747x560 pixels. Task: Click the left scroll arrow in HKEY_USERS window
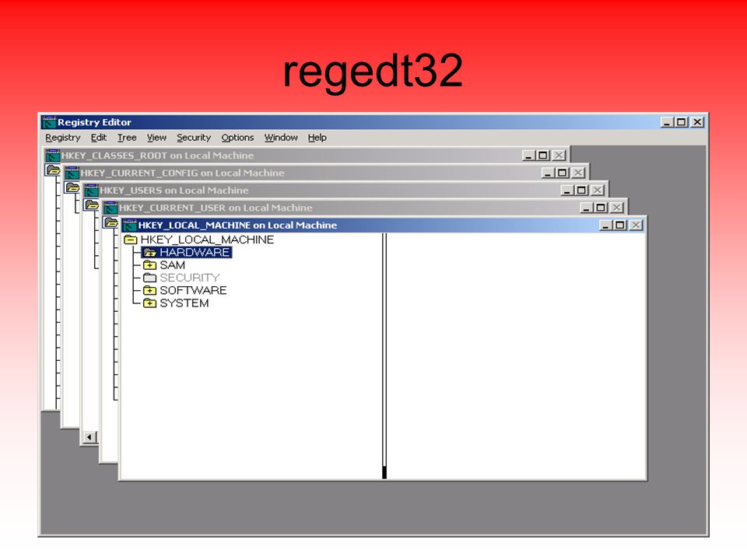[x=89, y=436]
